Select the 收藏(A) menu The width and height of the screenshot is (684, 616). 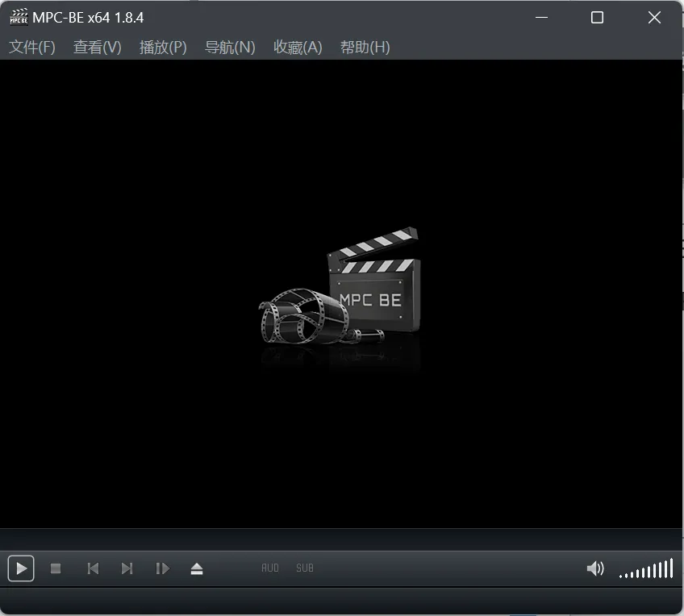298,48
